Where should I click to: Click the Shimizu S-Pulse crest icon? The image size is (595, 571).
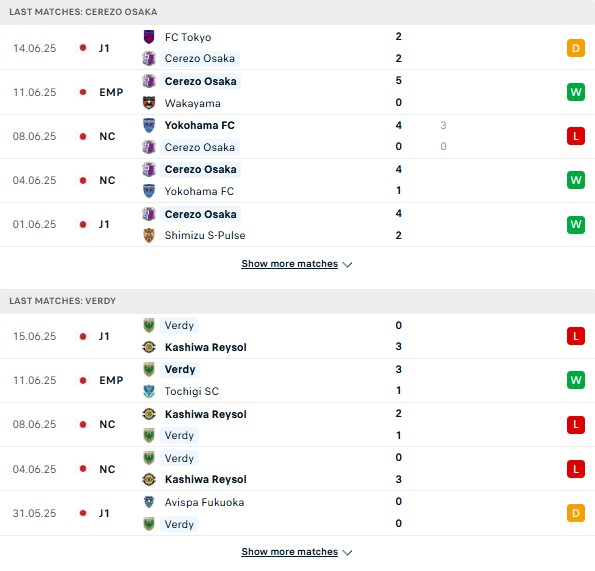coord(149,235)
